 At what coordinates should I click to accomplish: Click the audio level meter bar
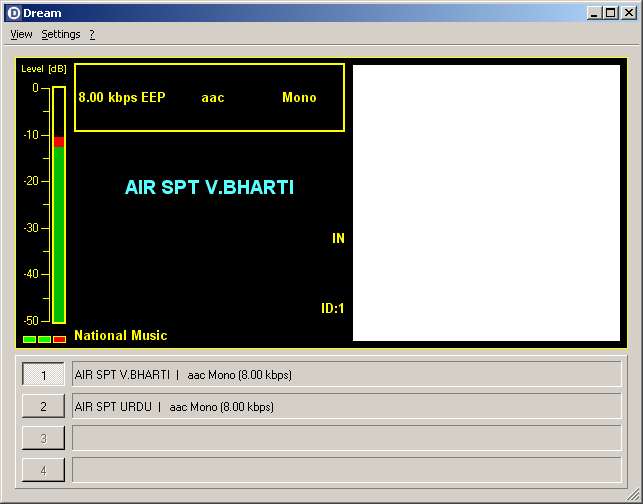59,205
